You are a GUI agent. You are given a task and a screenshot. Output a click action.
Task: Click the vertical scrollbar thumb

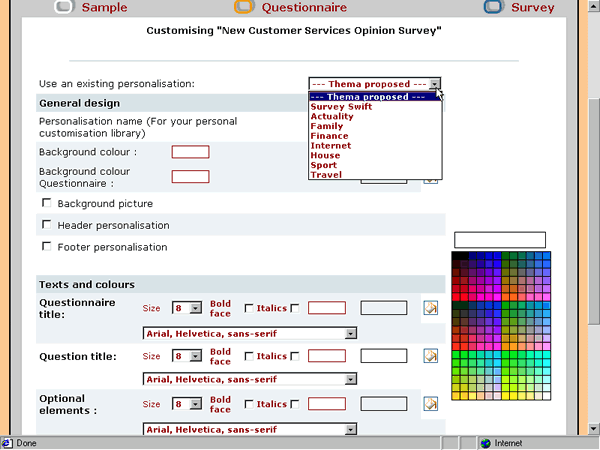(x=593, y=212)
